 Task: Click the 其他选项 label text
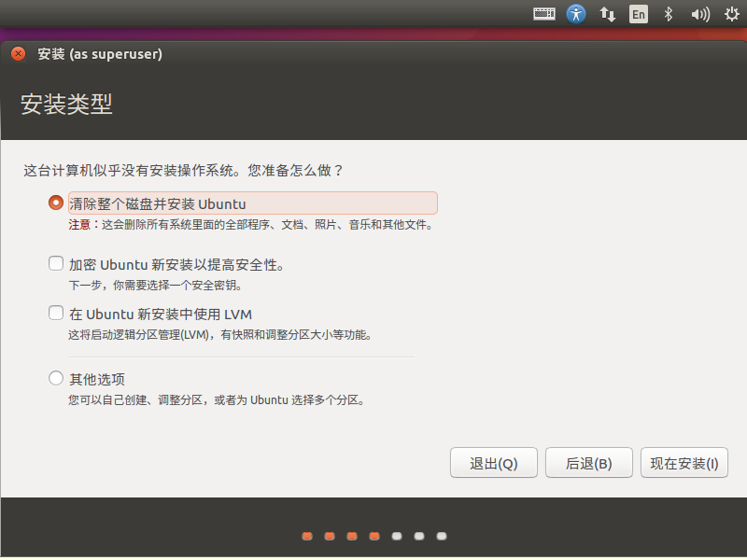[x=97, y=380]
